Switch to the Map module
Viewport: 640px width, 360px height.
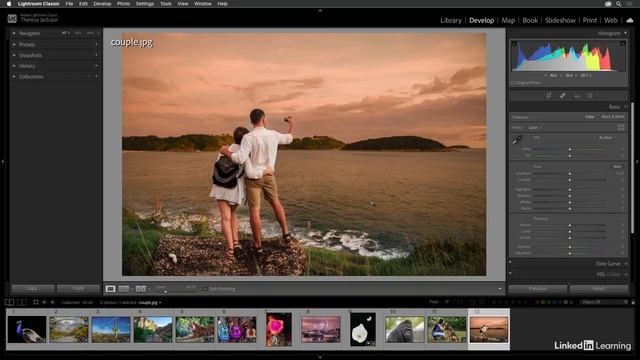pos(508,20)
